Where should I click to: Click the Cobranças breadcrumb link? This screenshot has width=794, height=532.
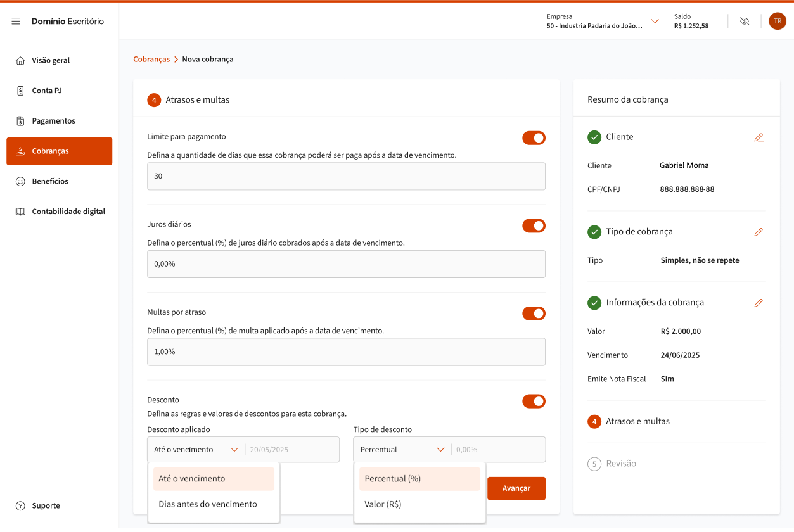click(x=151, y=60)
